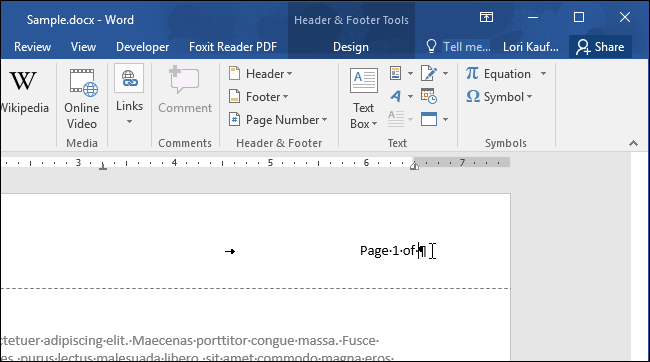This screenshot has width=650, height=362.
Task: Click the Comment speech-bubble icon
Action: point(184,80)
